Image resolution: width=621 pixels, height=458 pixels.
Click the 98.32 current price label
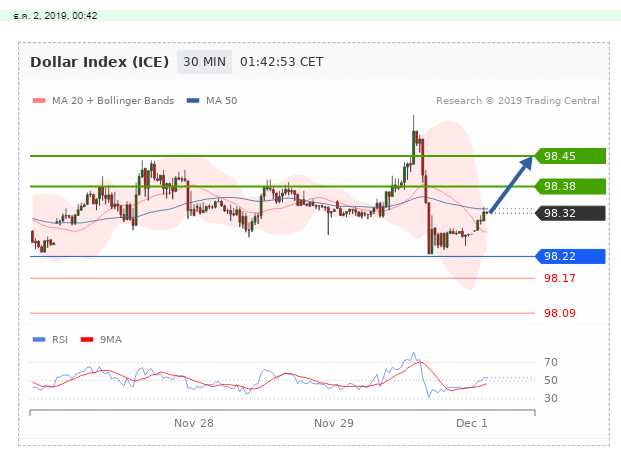[x=570, y=213]
